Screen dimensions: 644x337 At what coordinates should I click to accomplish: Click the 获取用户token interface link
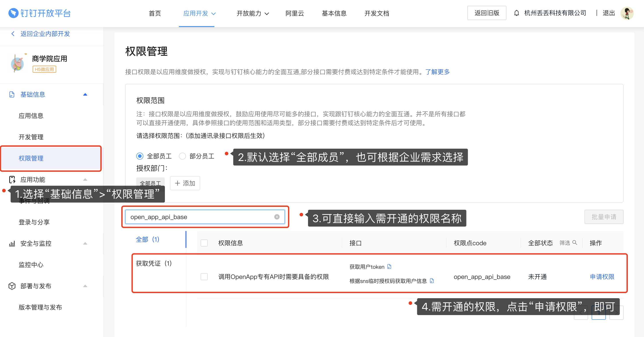(x=367, y=267)
